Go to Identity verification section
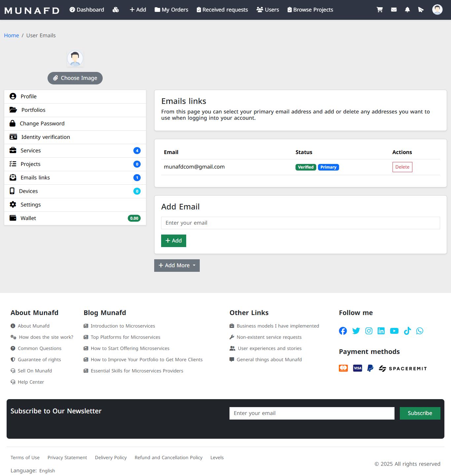Image resolution: width=451 pixels, height=476 pixels. (x=75, y=137)
